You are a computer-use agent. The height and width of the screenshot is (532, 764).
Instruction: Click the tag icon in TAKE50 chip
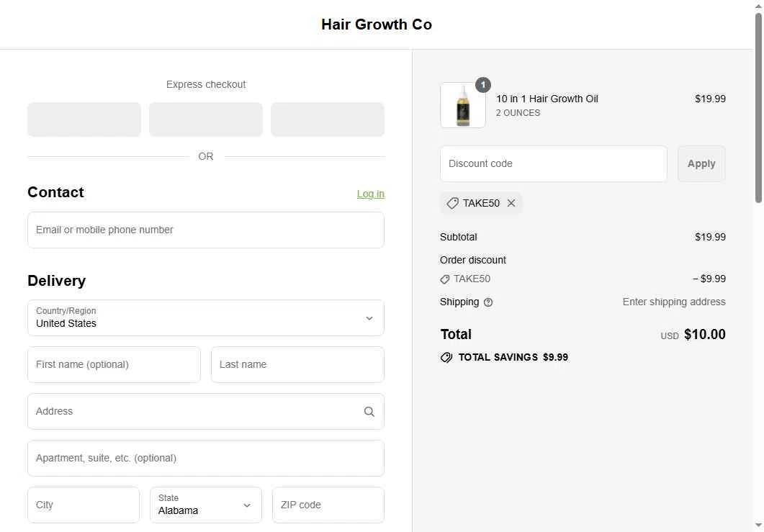[452, 203]
